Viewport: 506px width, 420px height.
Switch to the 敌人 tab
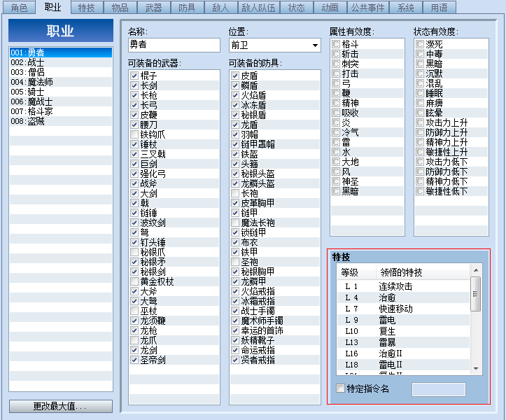220,8
